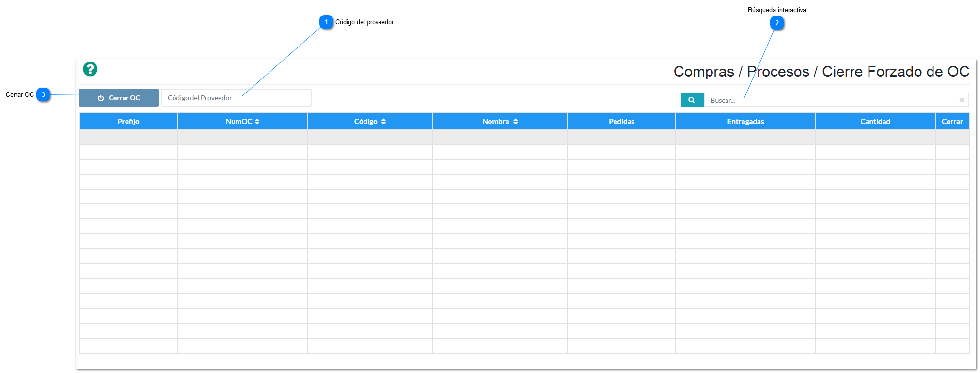Select the Entregadas column header
980x373 pixels.
[x=745, y=122]
